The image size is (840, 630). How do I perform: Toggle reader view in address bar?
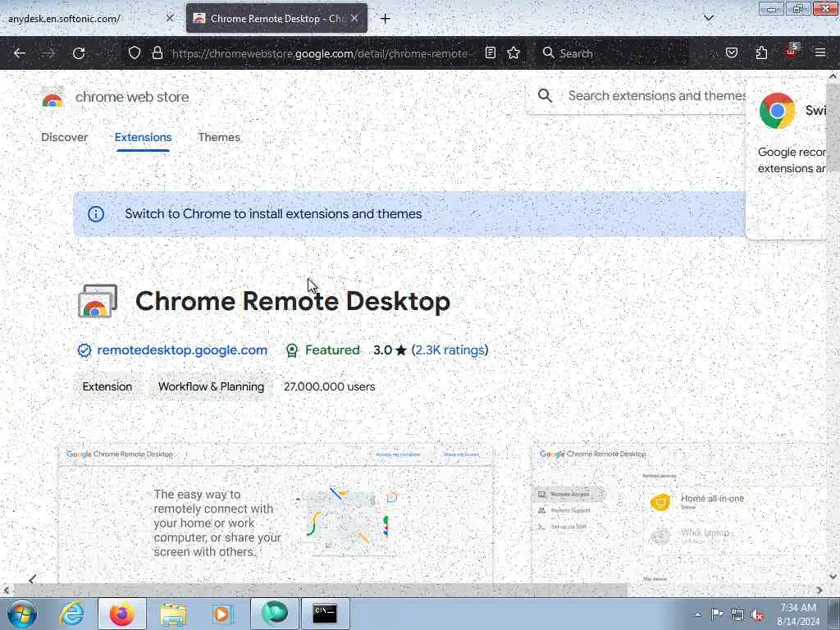[491, 52]
